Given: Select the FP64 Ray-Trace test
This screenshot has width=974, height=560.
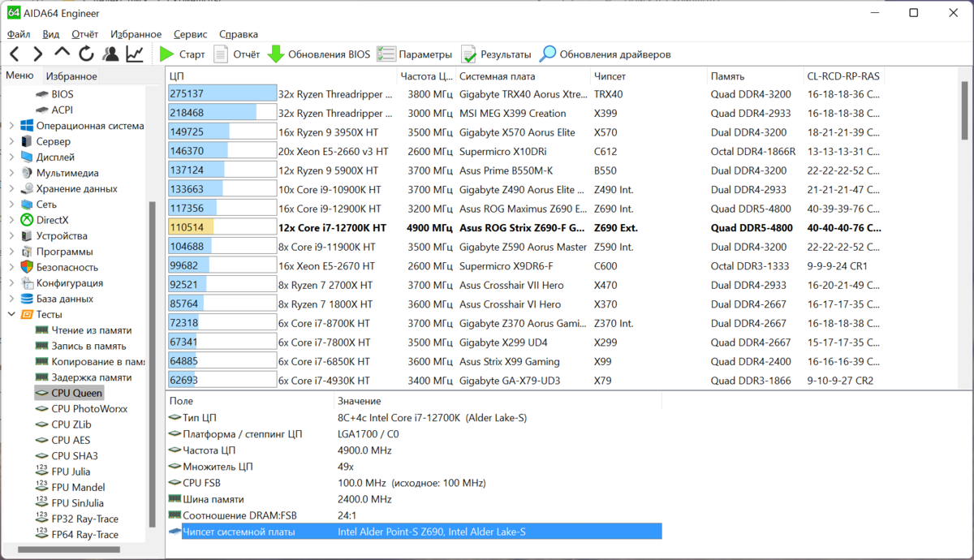Looking at the screenshot, I should (84, 535).
